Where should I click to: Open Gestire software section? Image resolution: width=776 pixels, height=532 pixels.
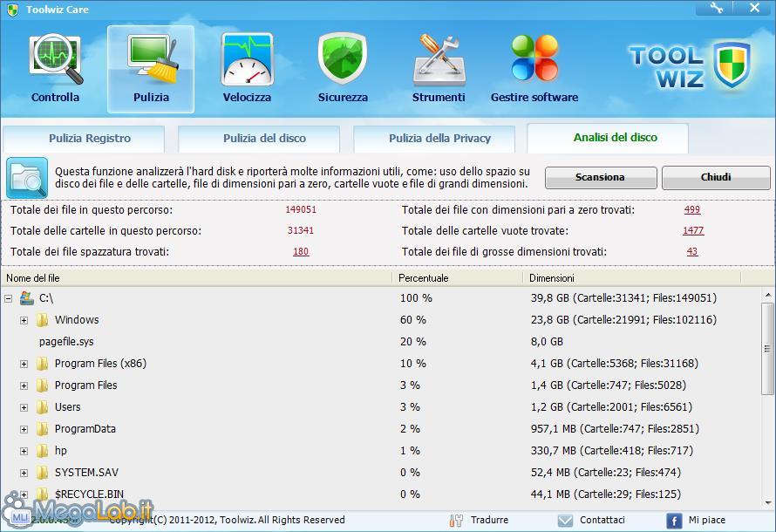point(534,69)
